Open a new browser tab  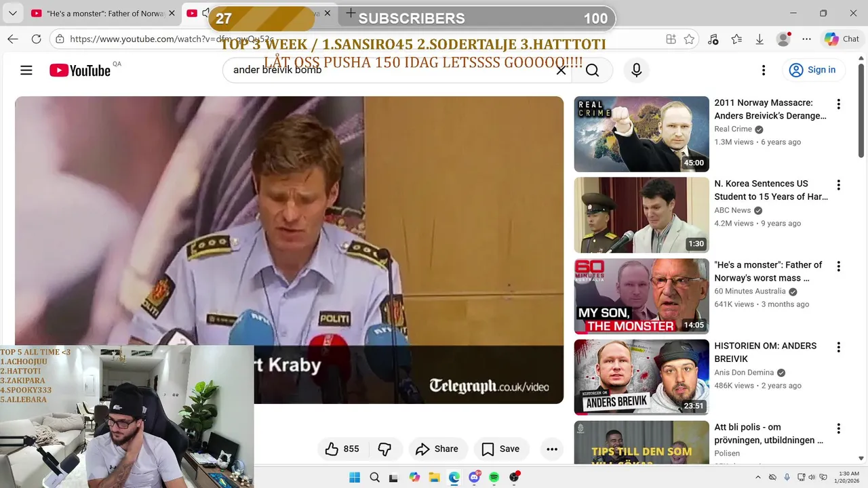click(x=351, y=13)
